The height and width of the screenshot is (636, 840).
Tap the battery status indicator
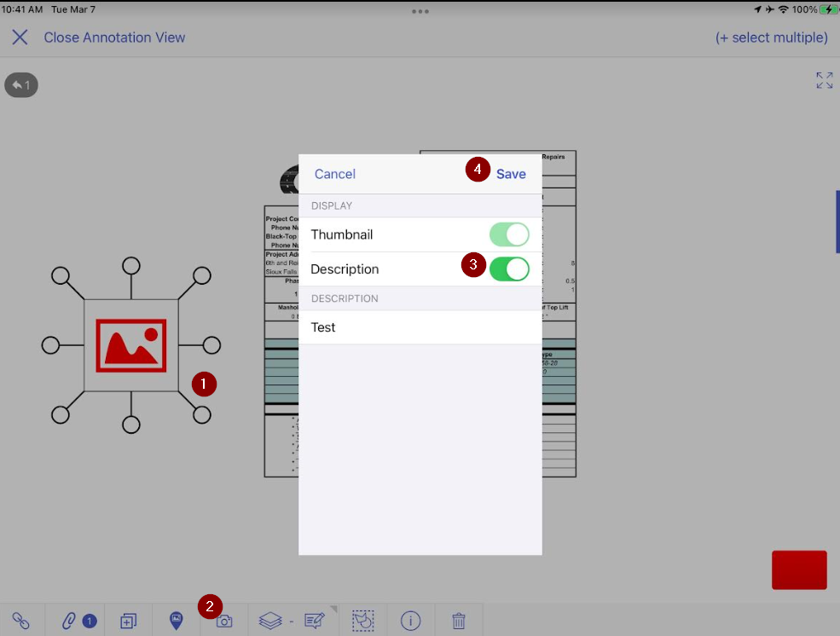coord(829,9)
